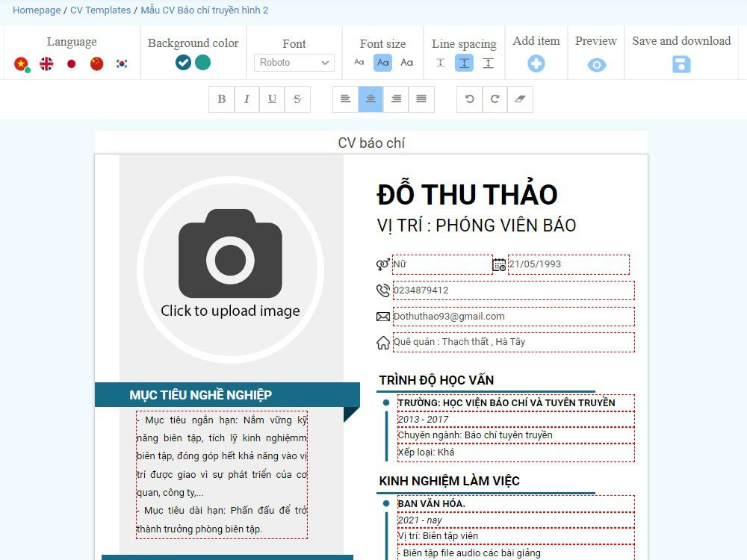Justify text alignment
747x560 pixels.
(x=421, y=99)
